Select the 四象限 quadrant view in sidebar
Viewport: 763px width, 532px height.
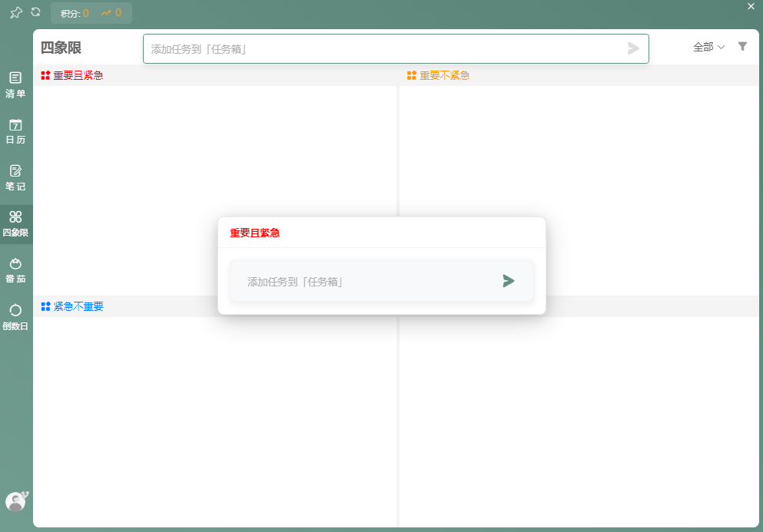click(x=15, y=223)
